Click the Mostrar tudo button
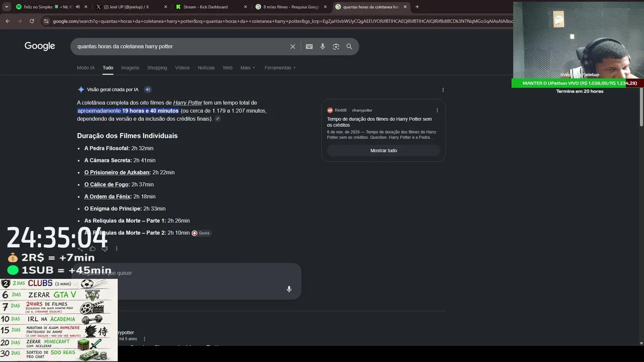The image size is (644, 362). tap(383, 151)
